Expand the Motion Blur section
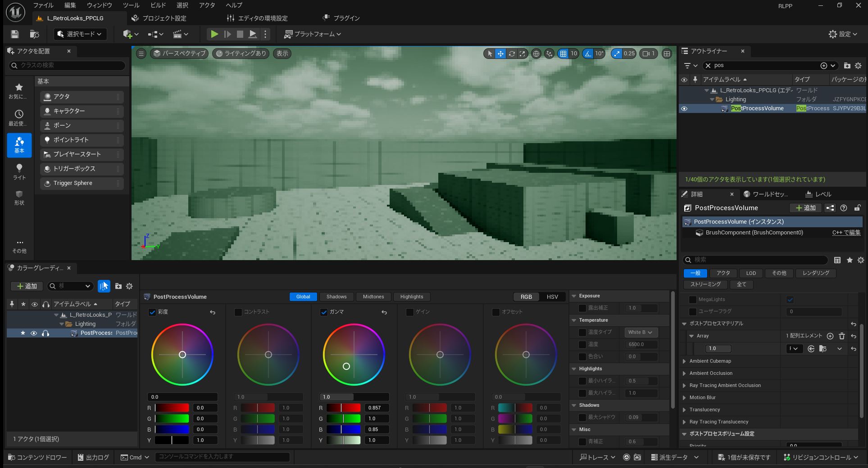 coord(685,397)
